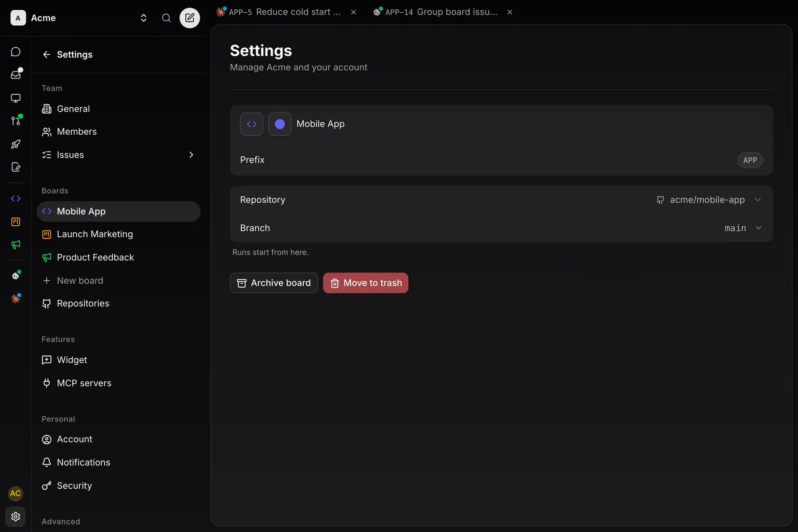Open Members settings

click(x=118, y=132)
